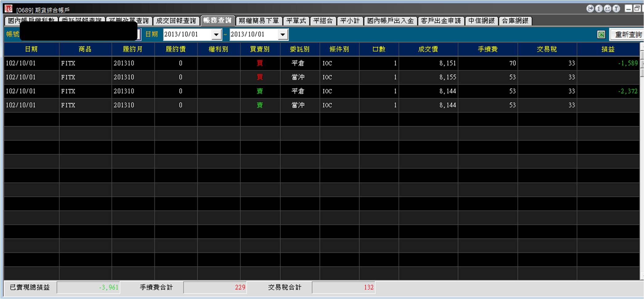Click the 成交價 column header
644x299 pixels.
pyautogui.click(x=428, y=49)
